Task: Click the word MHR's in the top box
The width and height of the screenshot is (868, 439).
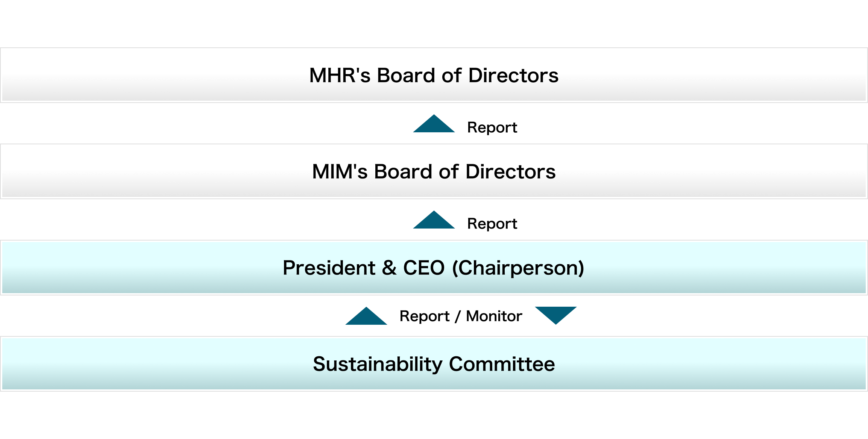Action: (340, 76)
